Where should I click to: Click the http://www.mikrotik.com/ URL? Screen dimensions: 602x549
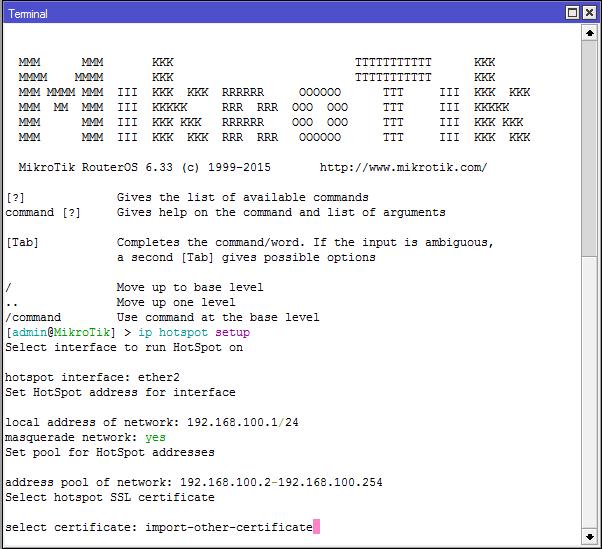[x=404, y=167]
